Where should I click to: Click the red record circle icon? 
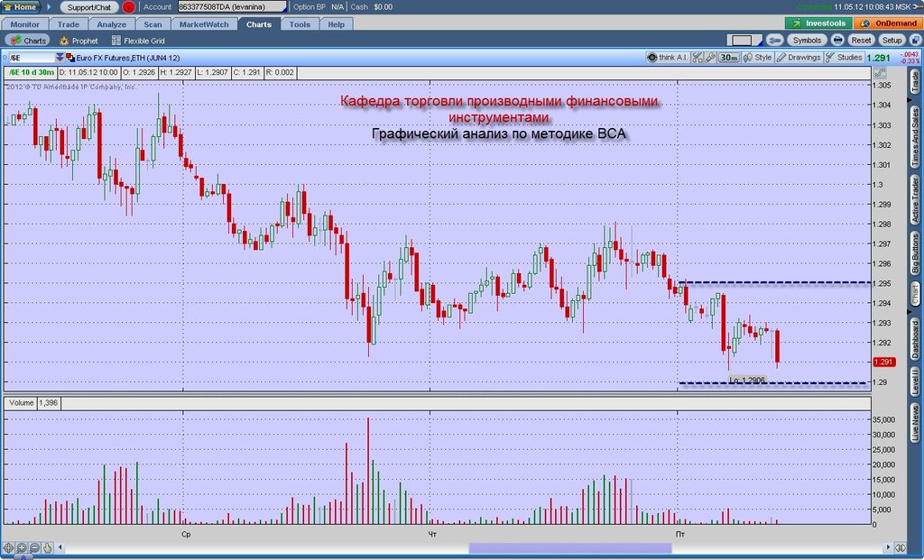pos(129,7)
